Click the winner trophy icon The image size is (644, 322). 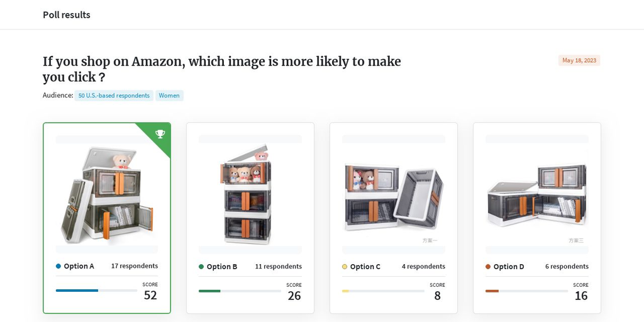point(160,133)
